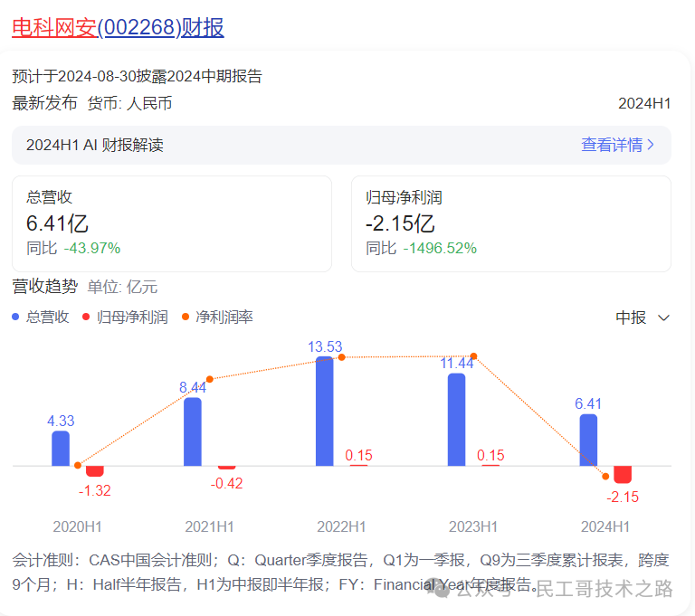Click the 2022H1 axis label
The image size is (695, 616).
pos(341,526)
